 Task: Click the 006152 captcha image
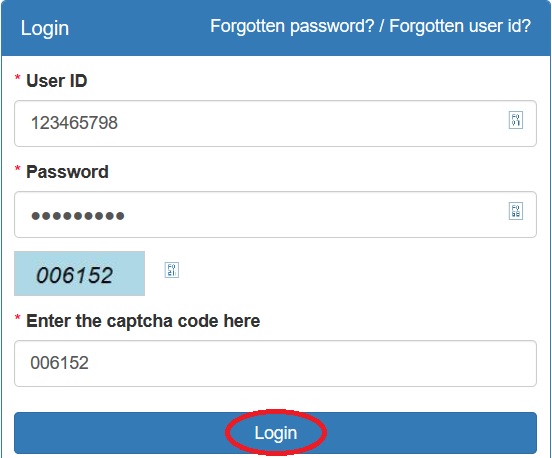click(80, 274)
